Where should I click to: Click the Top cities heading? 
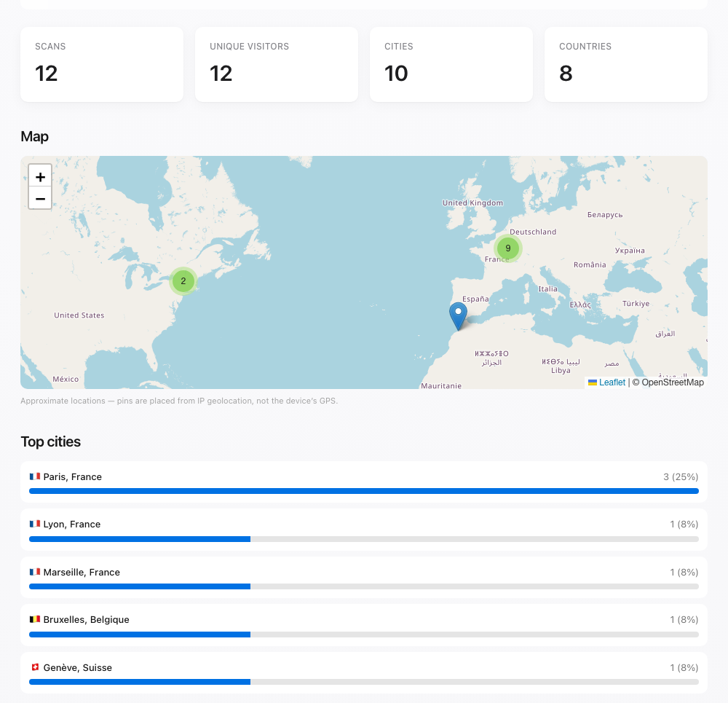[x=51, y=441]
